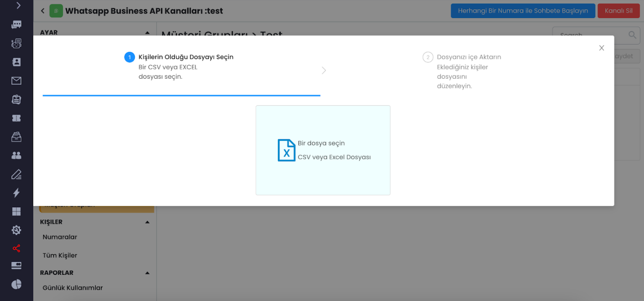Open the pie chart reports icon
This screenshot has width=644, height=301.
[x=16, y=284]
